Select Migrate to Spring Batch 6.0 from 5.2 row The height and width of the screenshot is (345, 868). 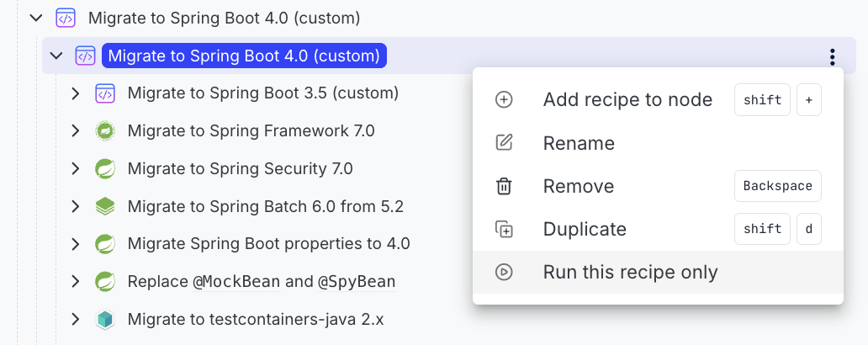tap(265, 206)
